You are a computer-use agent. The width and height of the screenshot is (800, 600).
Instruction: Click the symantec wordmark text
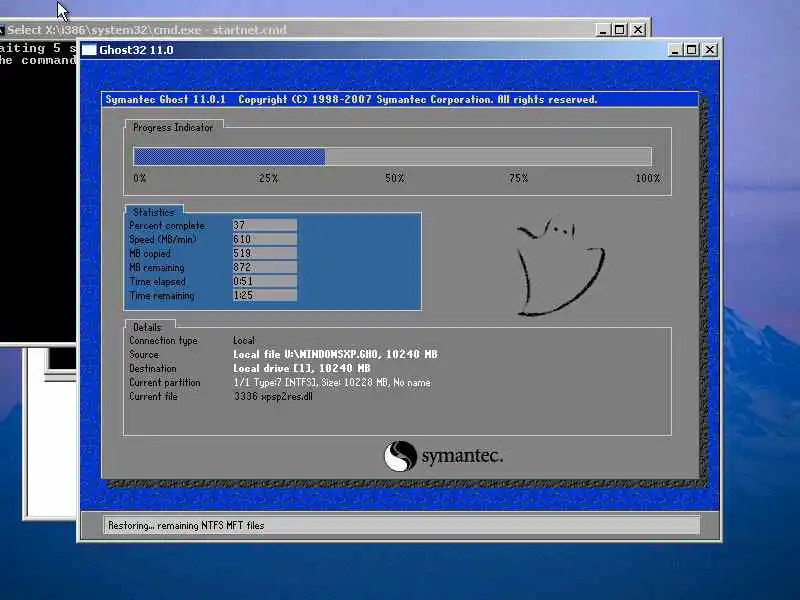[462, 456]
